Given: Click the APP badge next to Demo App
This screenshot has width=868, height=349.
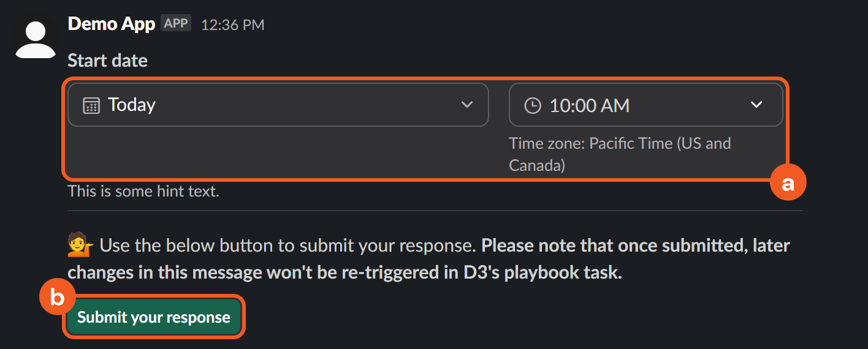Looking at the screenshot, I should (x=176, y=24).
